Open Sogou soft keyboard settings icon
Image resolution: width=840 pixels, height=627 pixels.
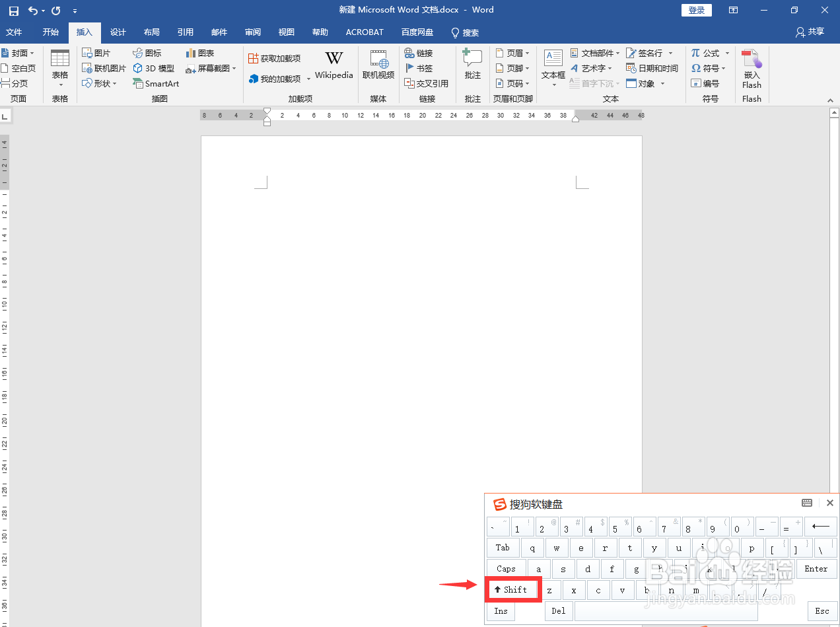point(807,503)
